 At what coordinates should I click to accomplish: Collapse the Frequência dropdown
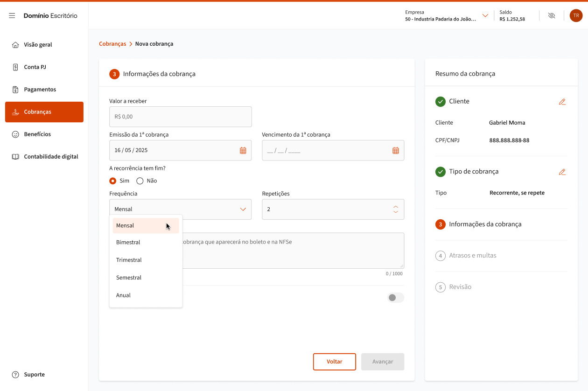243,209
